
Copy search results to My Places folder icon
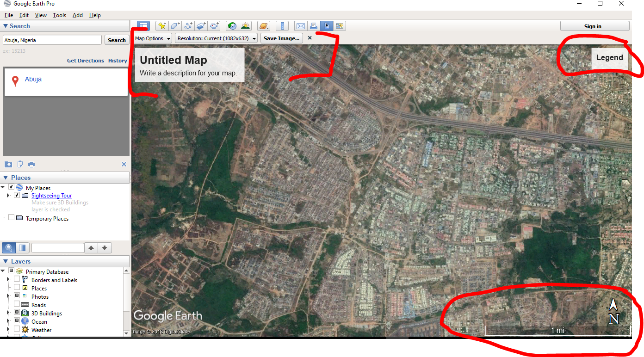(x=8, y=164)
